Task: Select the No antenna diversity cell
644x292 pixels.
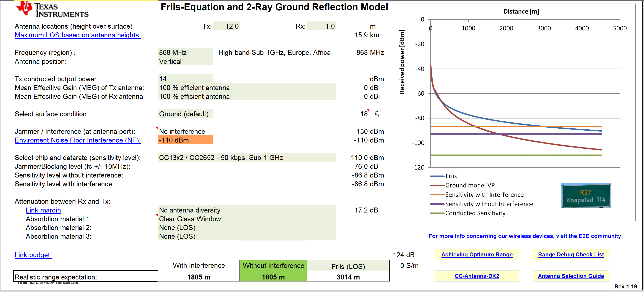Action: [247, 210]
